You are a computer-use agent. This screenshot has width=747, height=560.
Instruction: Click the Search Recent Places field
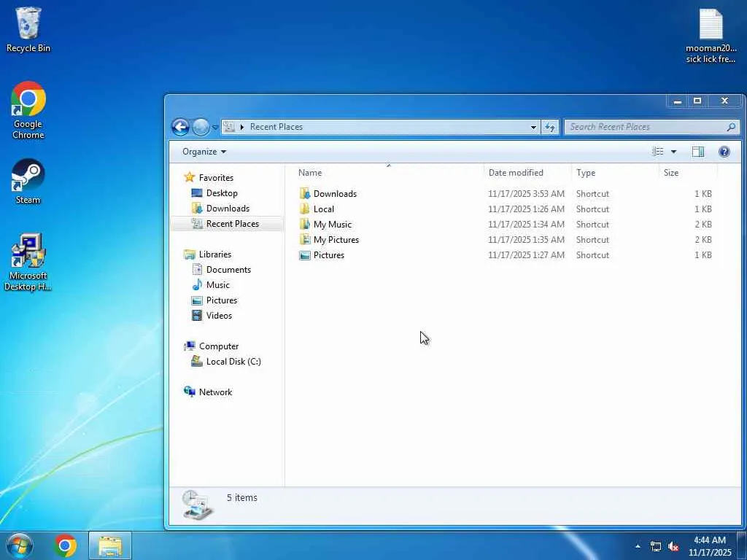(x=651, y=127)
